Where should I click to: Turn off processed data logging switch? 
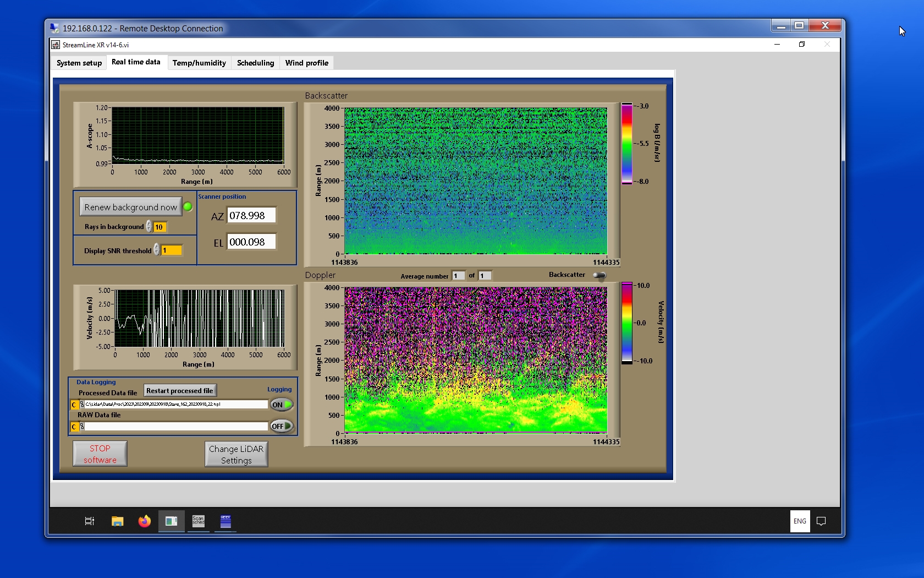281,405
